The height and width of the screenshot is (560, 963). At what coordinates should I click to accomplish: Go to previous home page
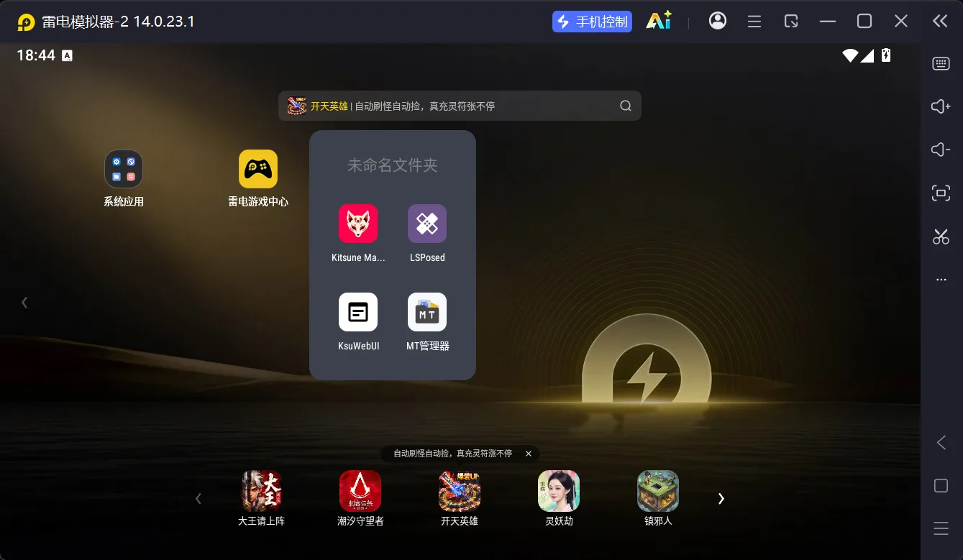click(24, 303)
